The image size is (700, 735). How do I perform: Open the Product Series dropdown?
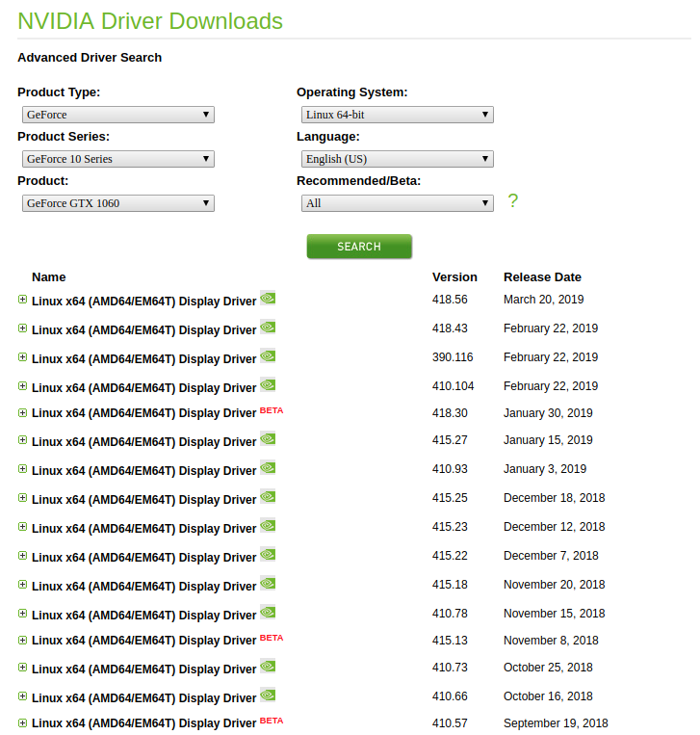point(118,159)
